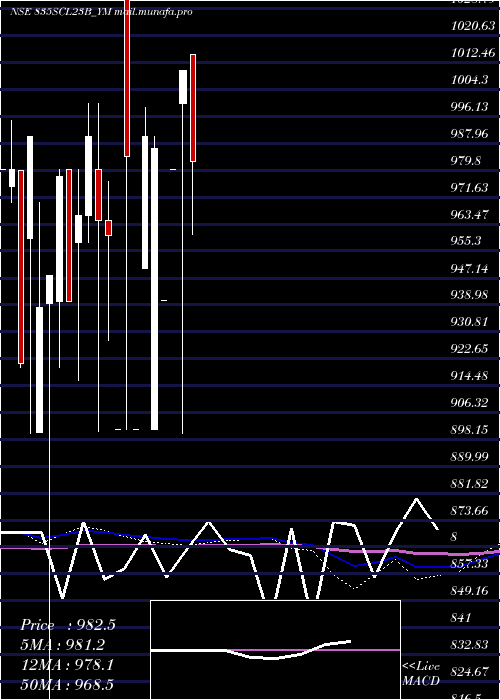This screenshot has height=700, width=500.
Task: Click the 930.81 price axis label
Action: pyautogui.click(x=470, y=322)
